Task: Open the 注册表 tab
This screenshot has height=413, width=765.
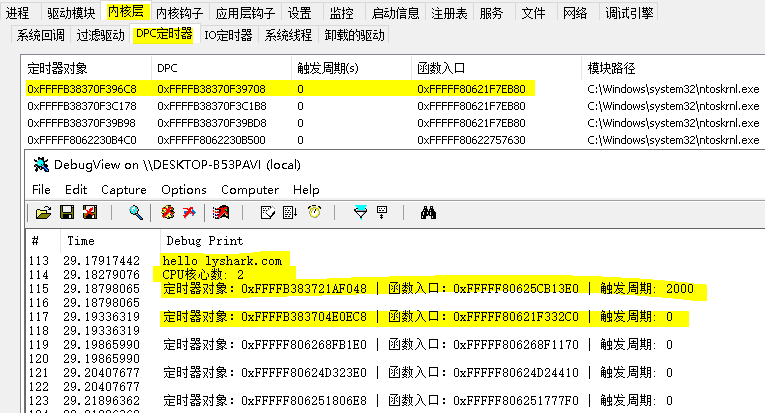Action: click(x=449, y=13)
